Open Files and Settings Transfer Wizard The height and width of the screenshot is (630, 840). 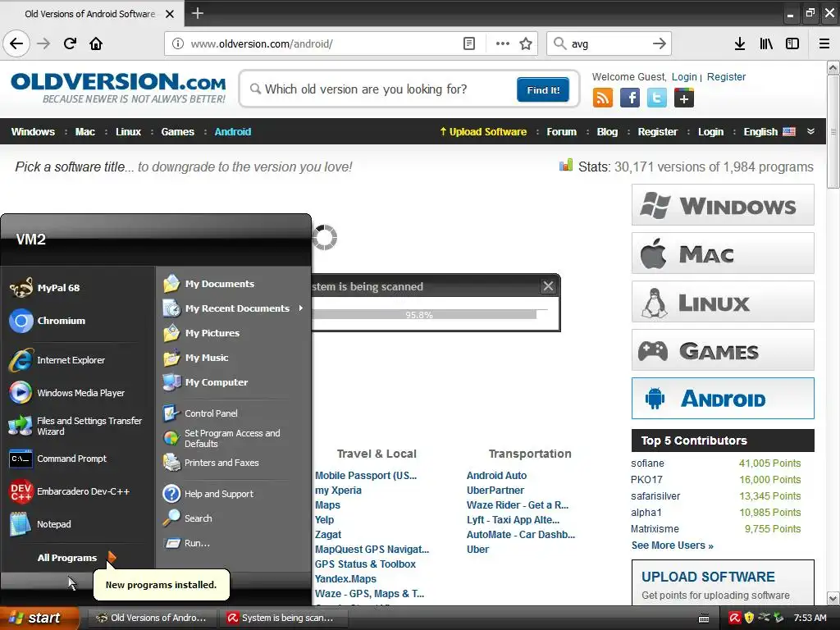point(77,426)
